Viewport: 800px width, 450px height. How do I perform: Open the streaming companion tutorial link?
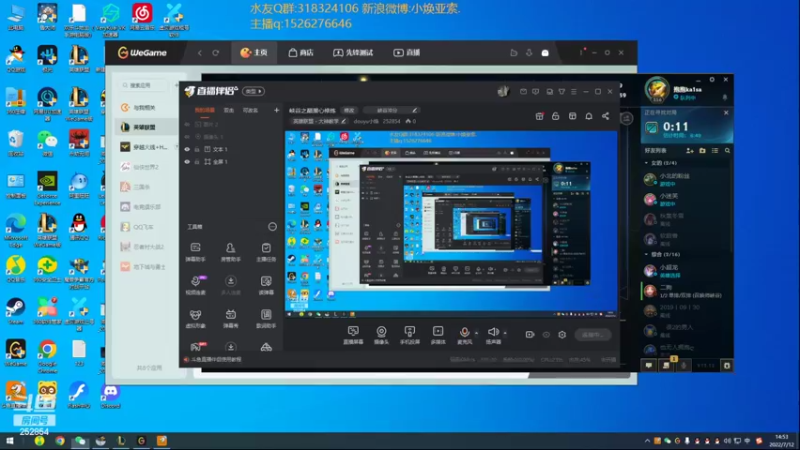point(216,359)
